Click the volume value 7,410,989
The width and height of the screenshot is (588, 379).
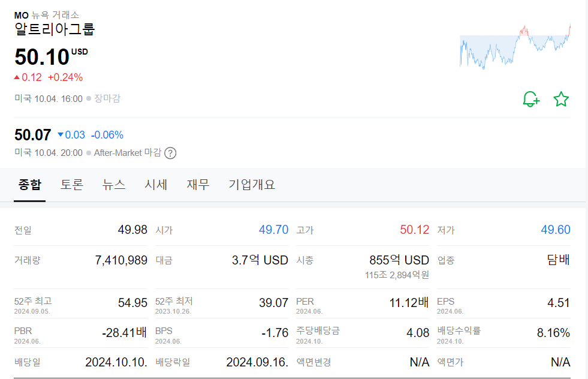(121, 260)
